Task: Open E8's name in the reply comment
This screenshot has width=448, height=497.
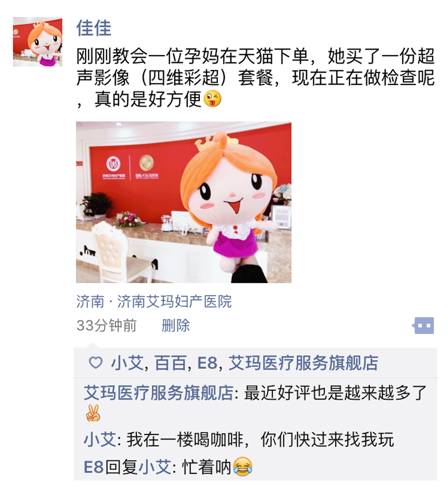Action: 93,467
